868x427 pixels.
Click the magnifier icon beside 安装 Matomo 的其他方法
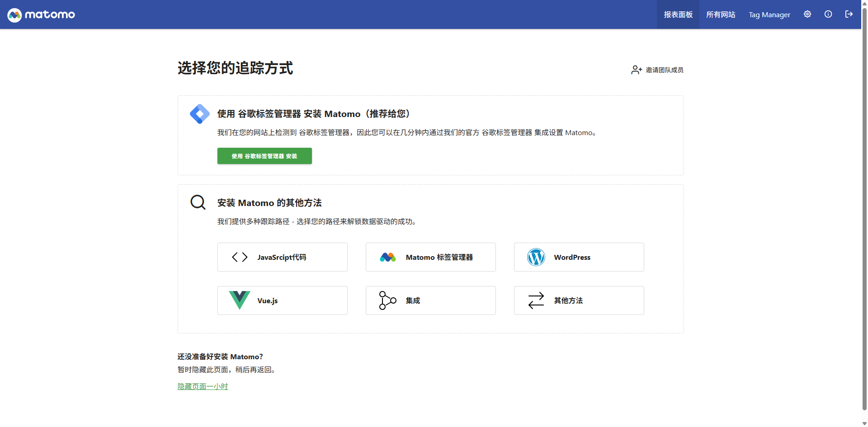[198, 202]
